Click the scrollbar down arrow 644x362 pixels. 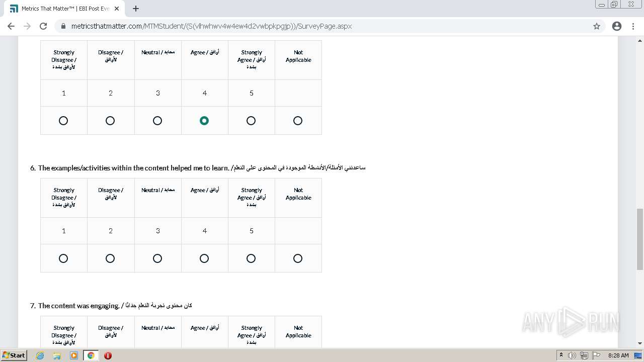[x=640, y=343]
